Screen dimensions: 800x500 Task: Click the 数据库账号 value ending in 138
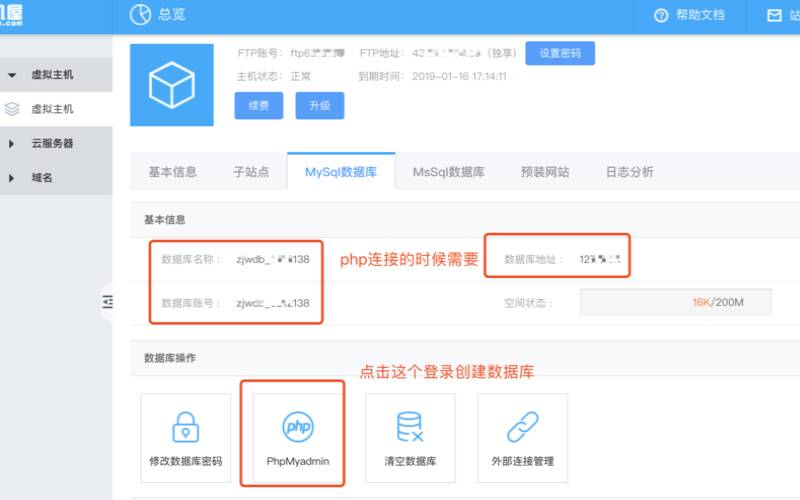(273, 303)
